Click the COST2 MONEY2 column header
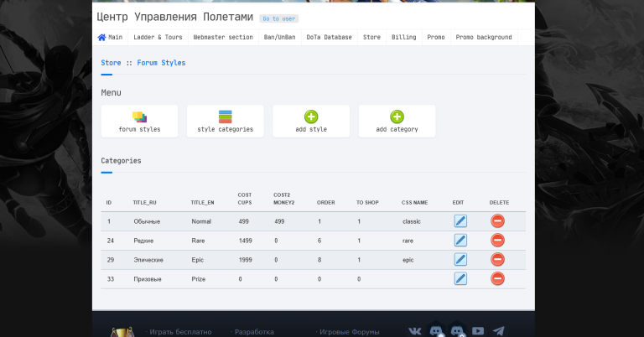The width and height of the screenshot is (644, 337). click(x=283, y=199)
